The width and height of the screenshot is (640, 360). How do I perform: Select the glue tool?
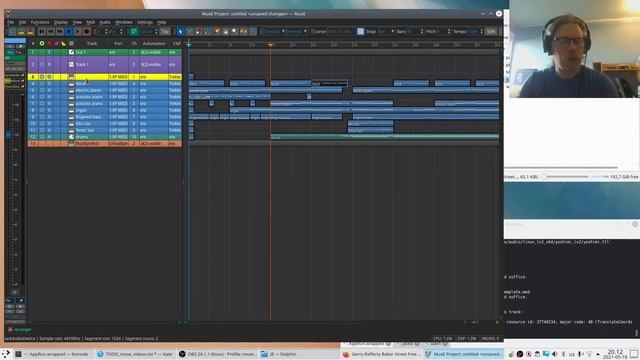point(217,31)
